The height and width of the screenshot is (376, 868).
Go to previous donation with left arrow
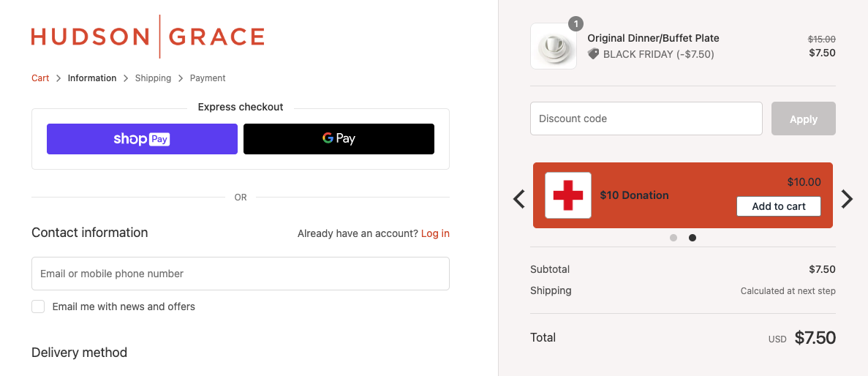519,199
